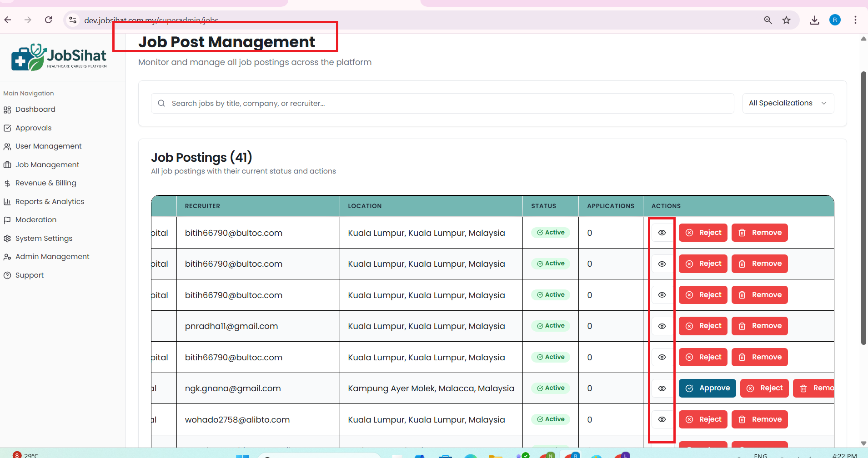Image resolution: width=868 pixels, height=458 pixels.
Task: Focus the job search input field
Action: (442, 104)
